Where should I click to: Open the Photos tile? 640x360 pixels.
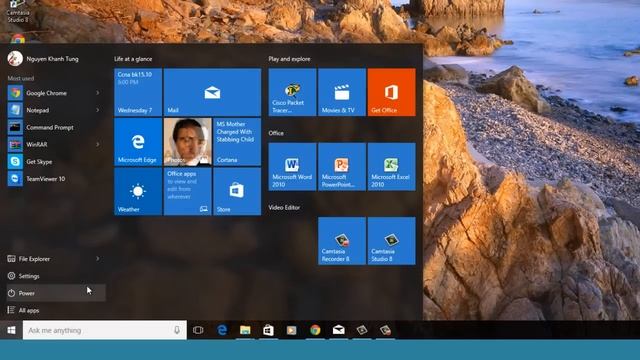click(188, 142)
